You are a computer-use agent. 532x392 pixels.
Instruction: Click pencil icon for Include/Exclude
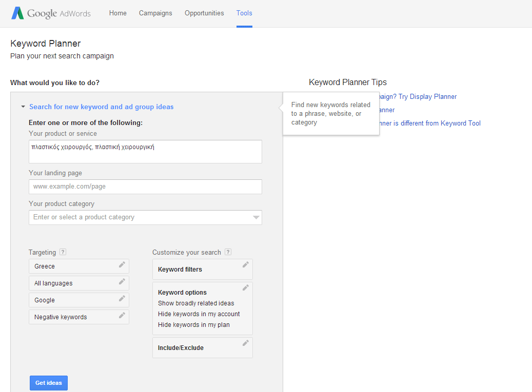(245, 343)
